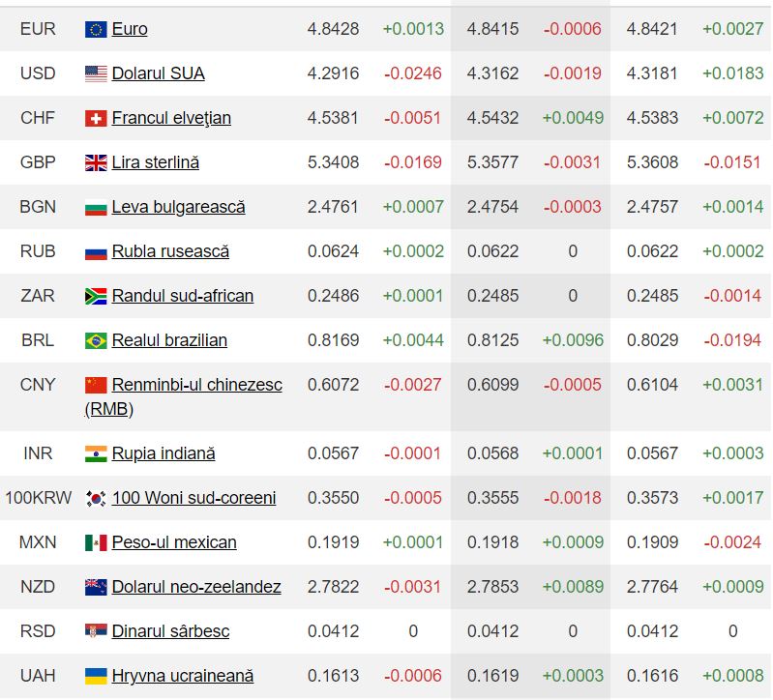The height and width of the screenshot is (700, 773).
Task: Click the South African flag icon
Action: click(96, 296)
